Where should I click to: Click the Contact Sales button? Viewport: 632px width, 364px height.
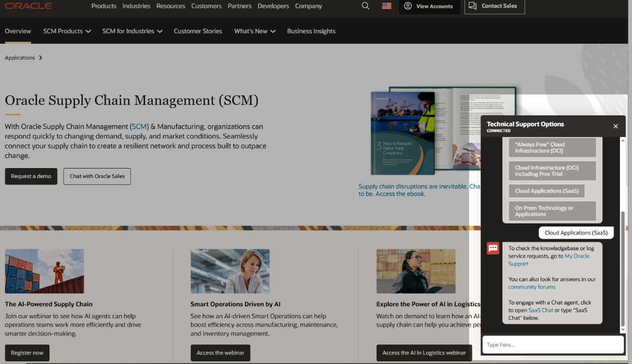pos(495,6)
